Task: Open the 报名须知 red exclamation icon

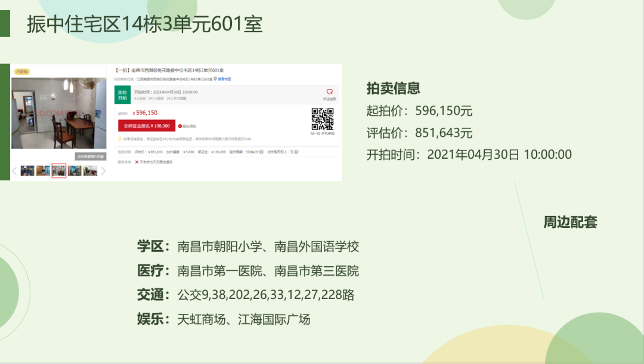Action: click(180, 126)
